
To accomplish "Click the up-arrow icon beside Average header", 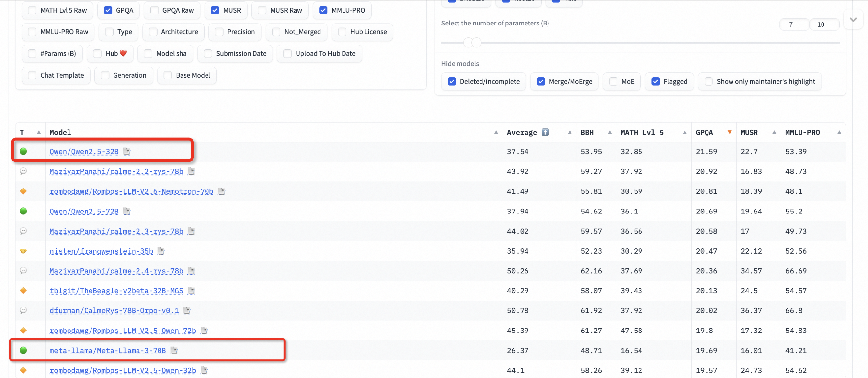I will tap(546, 132).
